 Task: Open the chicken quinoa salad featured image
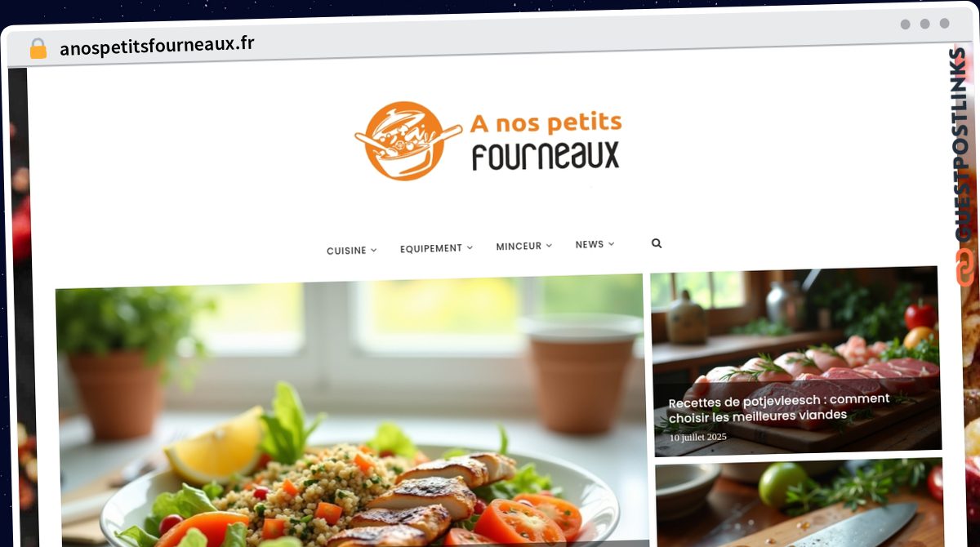350,411
